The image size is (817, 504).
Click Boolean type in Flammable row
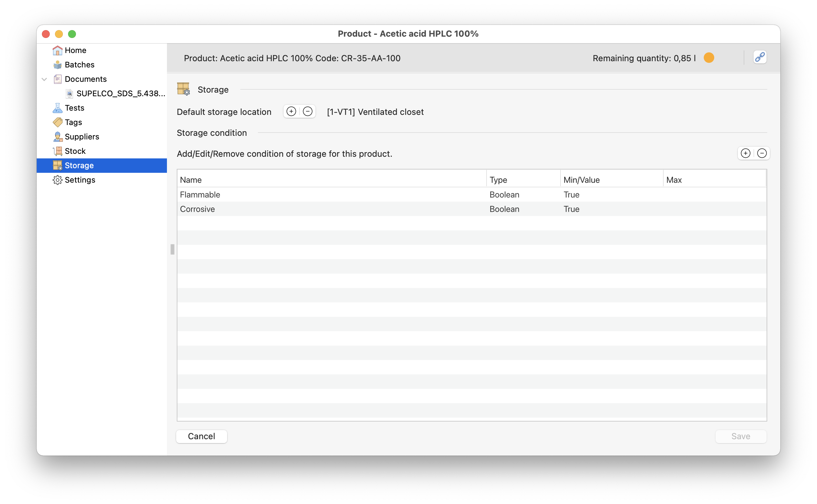click(x=504, y=195)
